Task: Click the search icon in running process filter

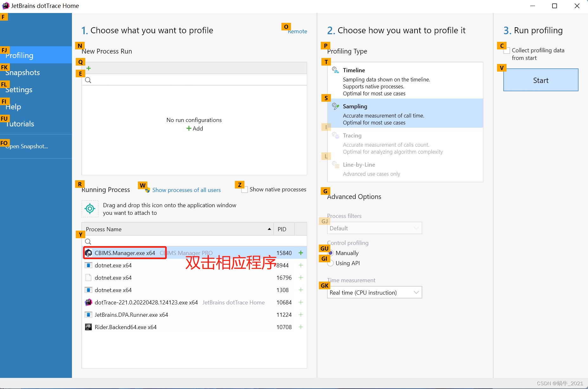Action: tap(88, 242)
